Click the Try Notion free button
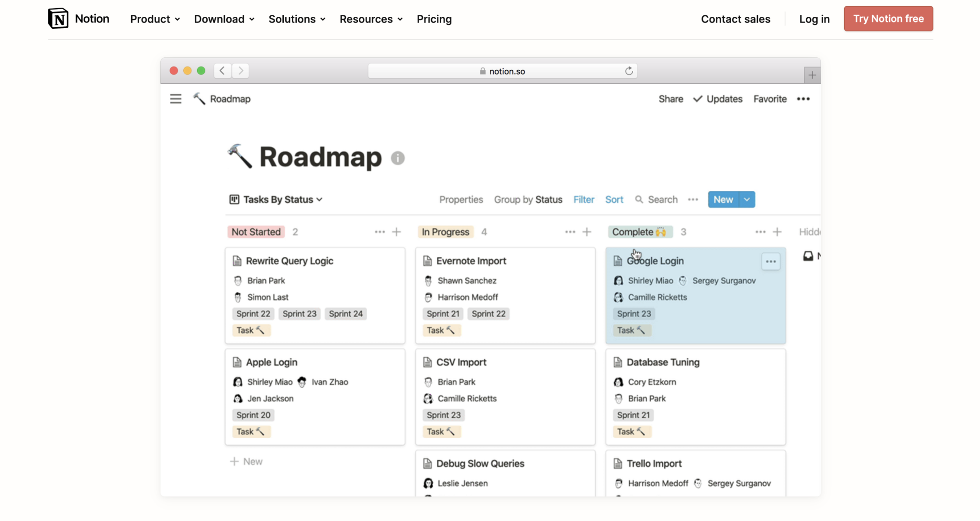Screen dimensions: 980x521 point(888,18)
